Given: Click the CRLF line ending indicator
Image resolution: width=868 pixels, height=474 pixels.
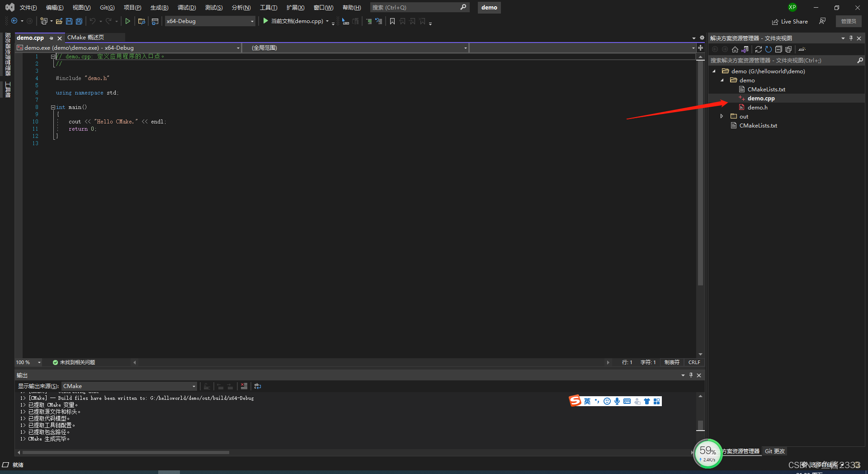Looking at the screenshot, I should (x=694, y=362).
